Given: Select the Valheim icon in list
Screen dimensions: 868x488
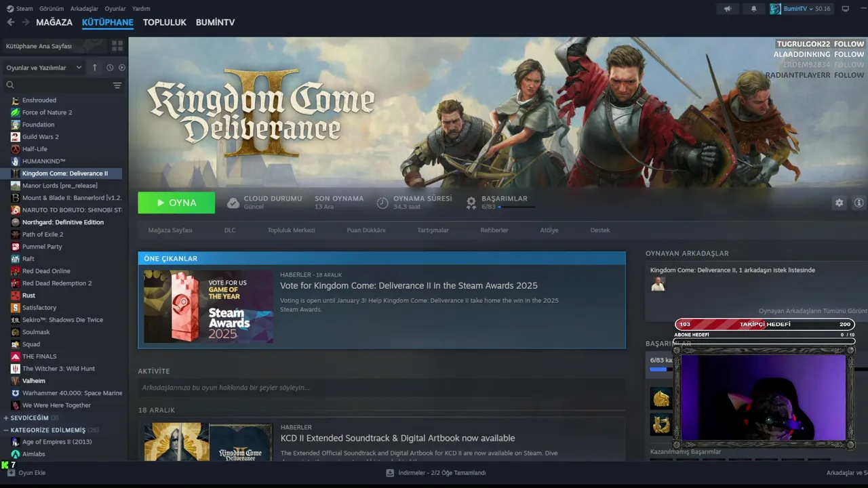Looking at the screenshot, I should [16, 381].
